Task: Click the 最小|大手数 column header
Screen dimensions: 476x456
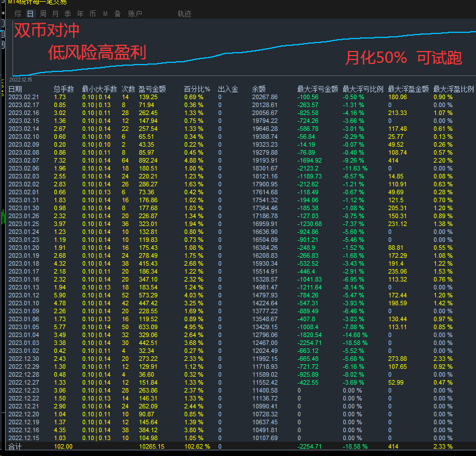Action: [x=99, y=89]
